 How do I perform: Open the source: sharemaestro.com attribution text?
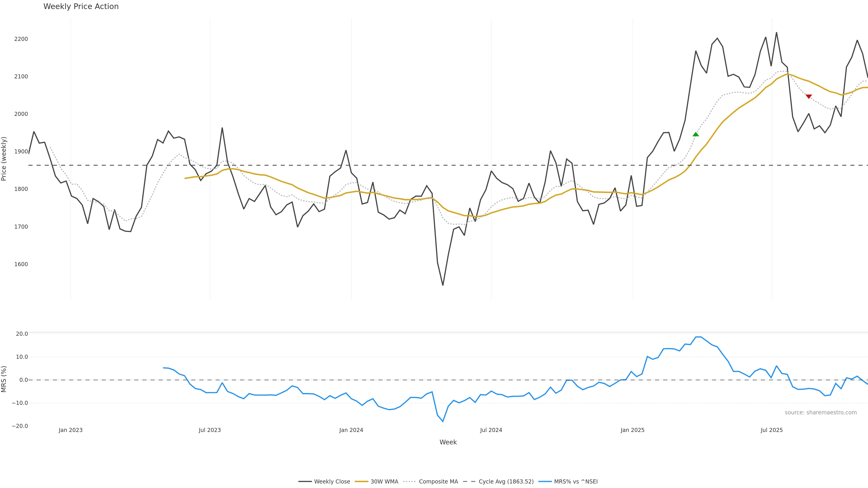821,413
